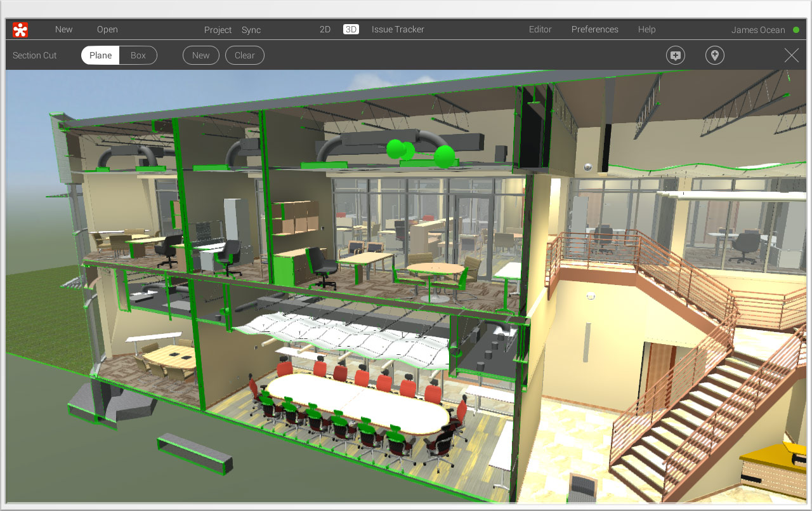
Task: Create a new issue using speech-bubble plus icon
Action: coord(675,55)
